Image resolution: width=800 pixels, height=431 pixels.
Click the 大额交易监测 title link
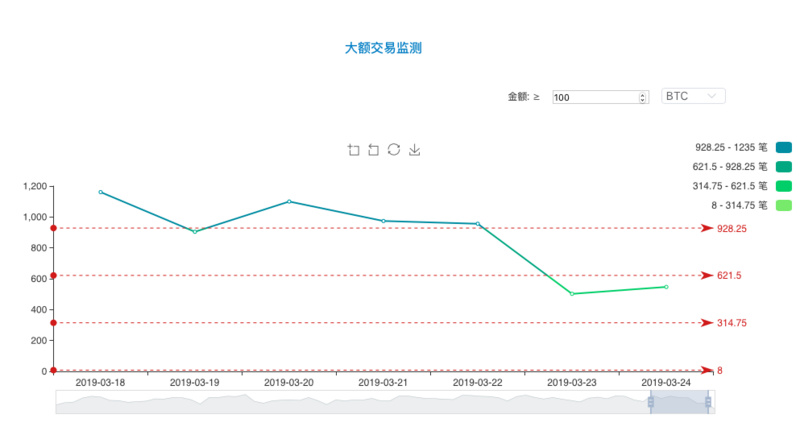click(x=383, y=48)
